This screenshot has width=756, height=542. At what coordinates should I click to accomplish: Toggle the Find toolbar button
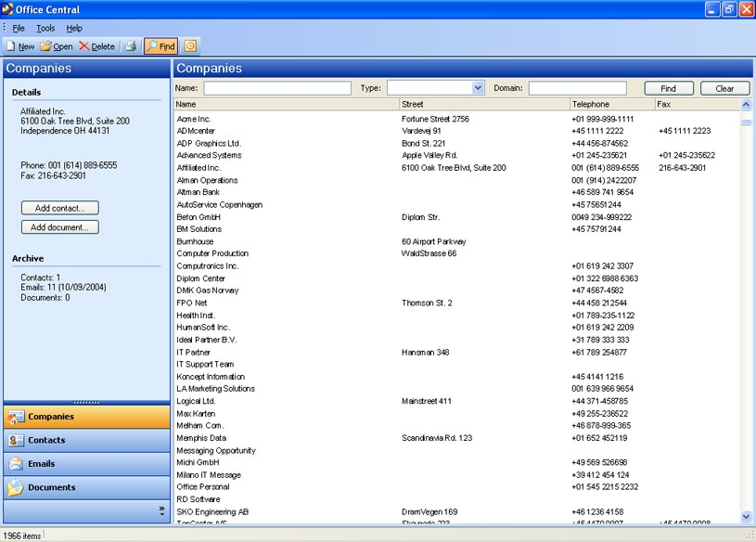click(161, 46)
